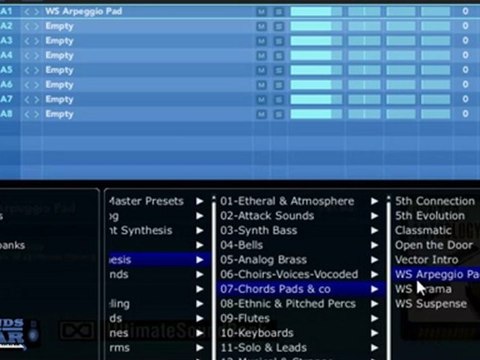Solo part A1 WS Arpeggio Pad

pyautogui.click(x=279, y=12)
